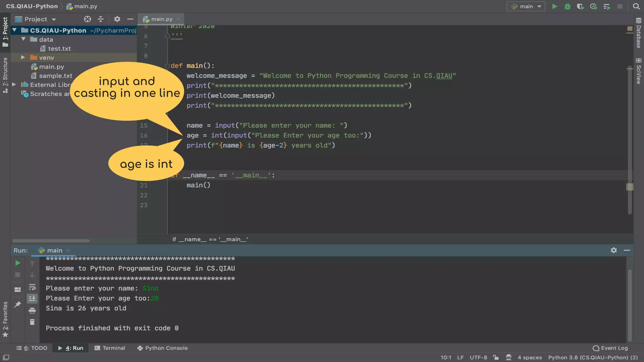Clear run output with trash icon
The height and width of the screenshot is (362, 644).
(32, 322)
